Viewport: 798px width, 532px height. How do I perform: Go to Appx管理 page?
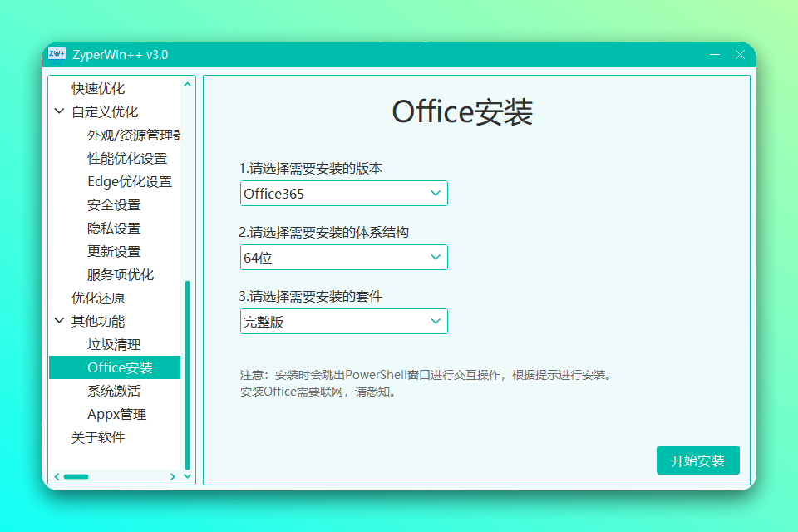[116, 415]
